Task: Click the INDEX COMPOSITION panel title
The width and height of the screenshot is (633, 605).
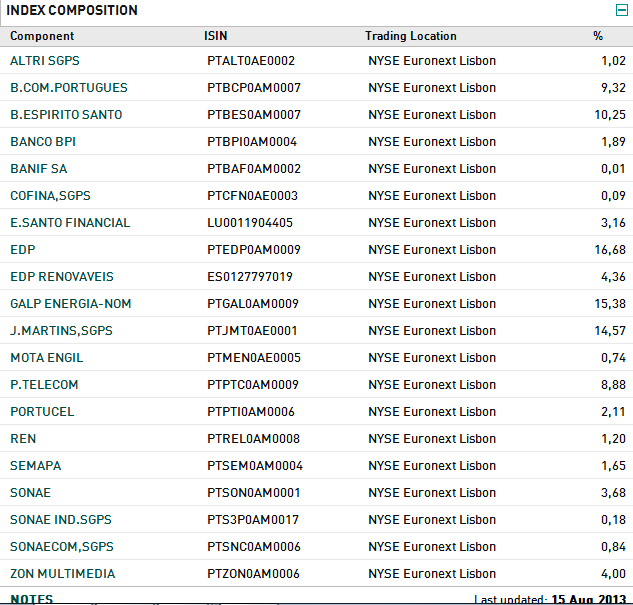Action: click(72, 10)
